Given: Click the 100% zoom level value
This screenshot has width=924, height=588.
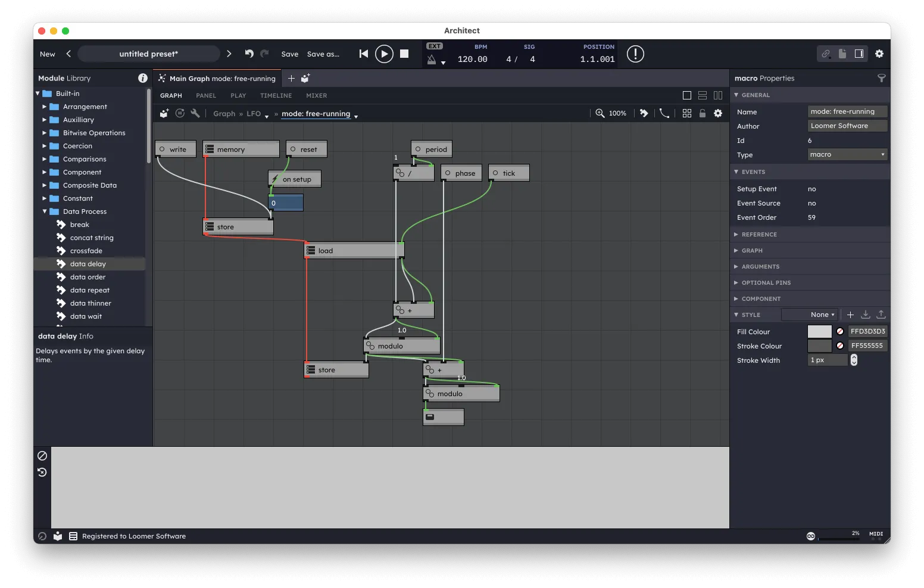Looking at the screenshot, I should click(x=617, y=113).
